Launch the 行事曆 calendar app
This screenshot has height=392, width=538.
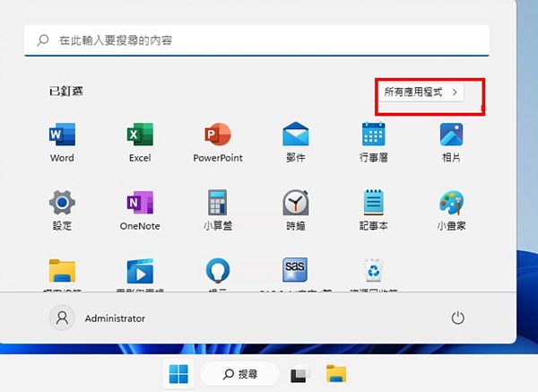coord(373,136)
